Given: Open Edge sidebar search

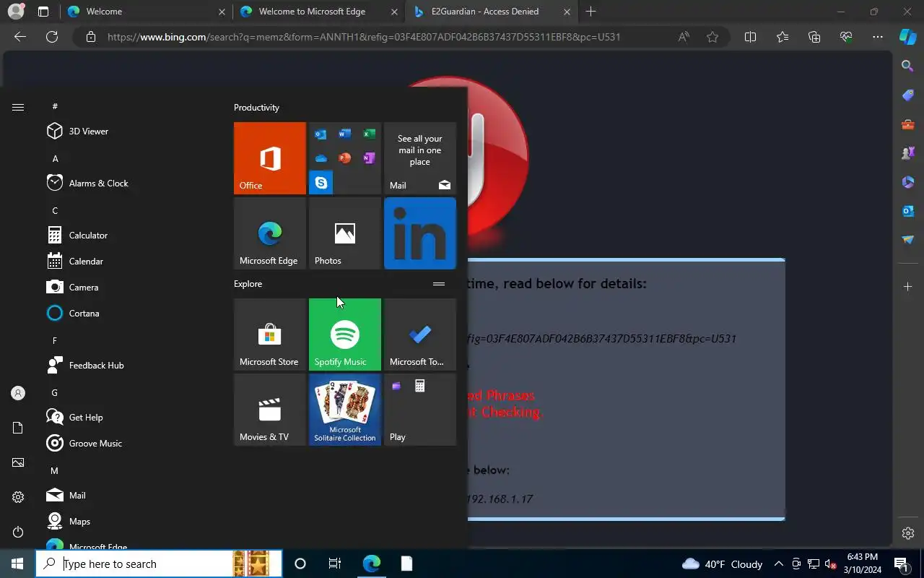Looking at the screenshot, I should pos(908,66).
